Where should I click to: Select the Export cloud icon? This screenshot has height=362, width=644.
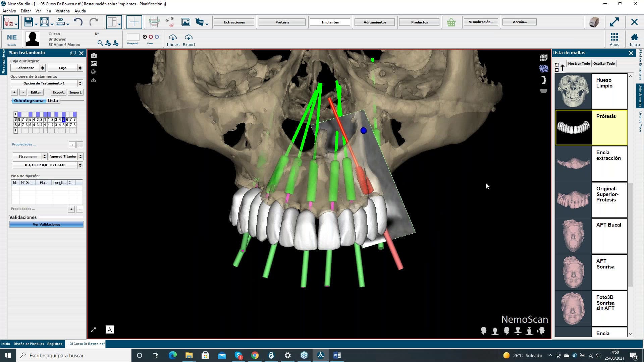click(x=189, y=38)
